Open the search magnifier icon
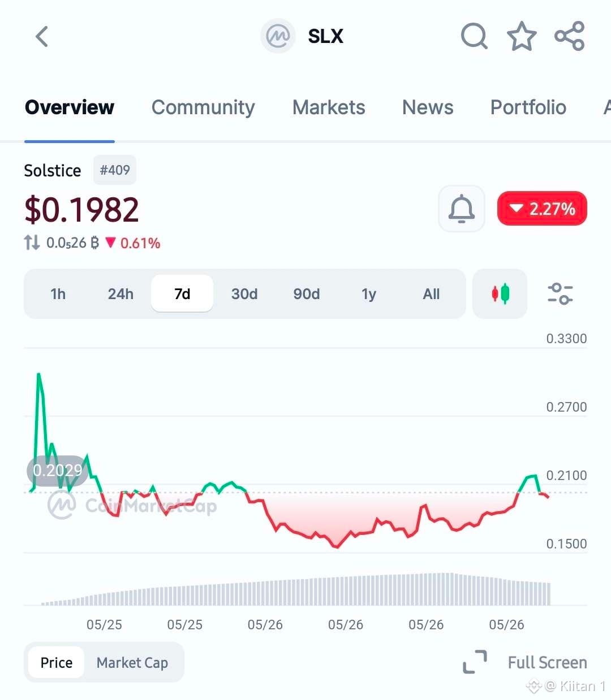Image resolution: width=611 pixels, height=700 pixels. 474,36
